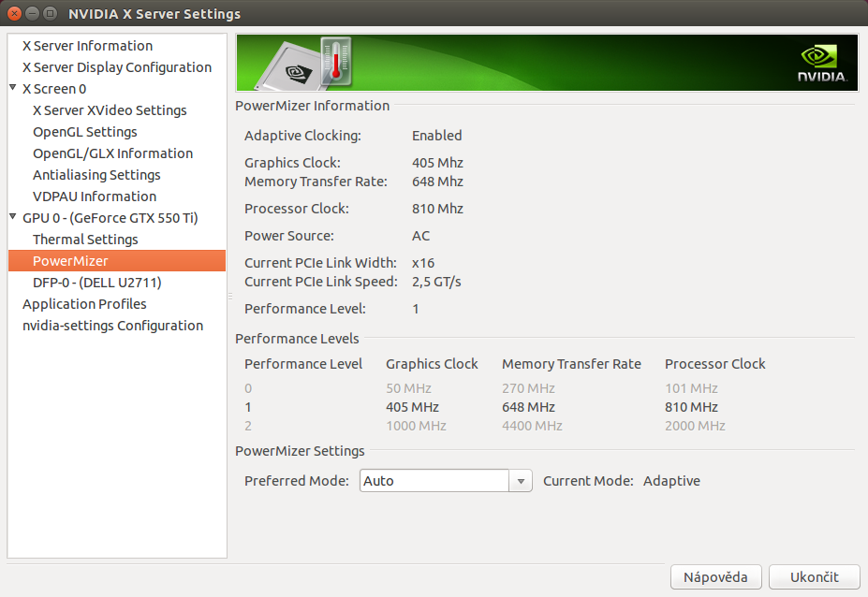
Task: Show OpenGL/GLX Information
Action: pyautogui.click(x=113, y=153)
